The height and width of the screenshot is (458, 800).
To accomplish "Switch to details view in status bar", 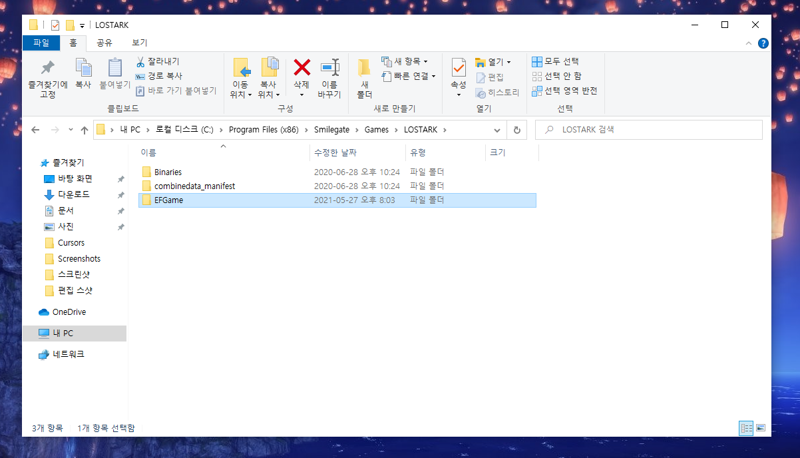I will click(746, 428).
